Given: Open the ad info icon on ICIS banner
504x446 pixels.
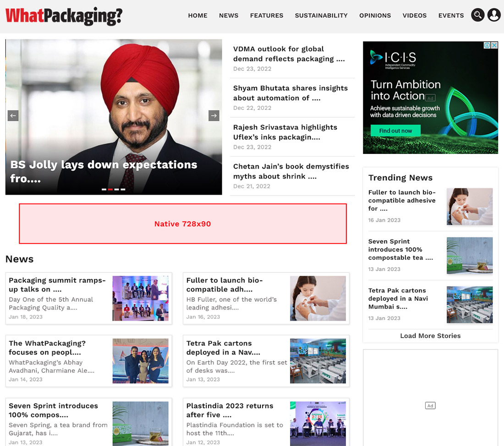Looking at the screenshot, I should click(488, 45).
